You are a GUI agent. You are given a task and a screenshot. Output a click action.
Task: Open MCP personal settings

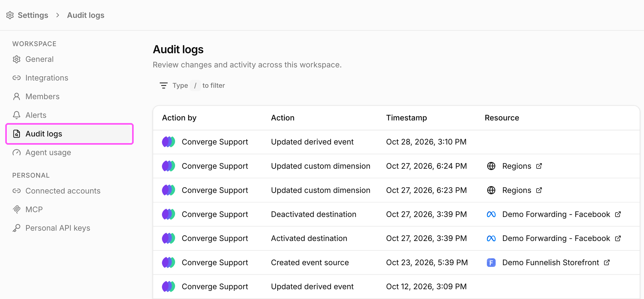(34, 209)
